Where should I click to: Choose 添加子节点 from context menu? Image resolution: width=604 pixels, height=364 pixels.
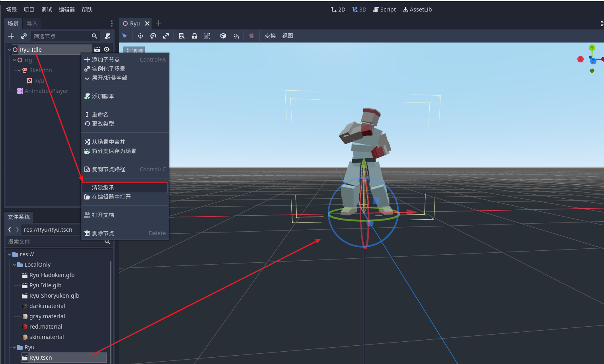pos(125,60)
